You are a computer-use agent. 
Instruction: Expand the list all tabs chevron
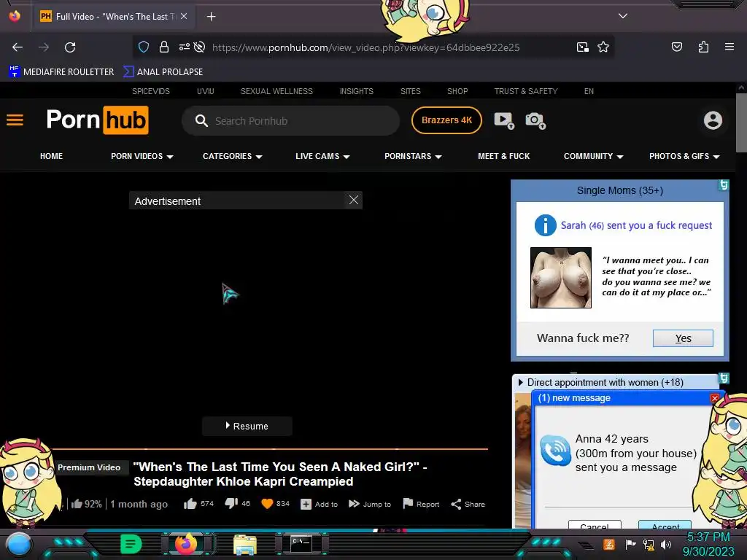click(x=623, y=16)
